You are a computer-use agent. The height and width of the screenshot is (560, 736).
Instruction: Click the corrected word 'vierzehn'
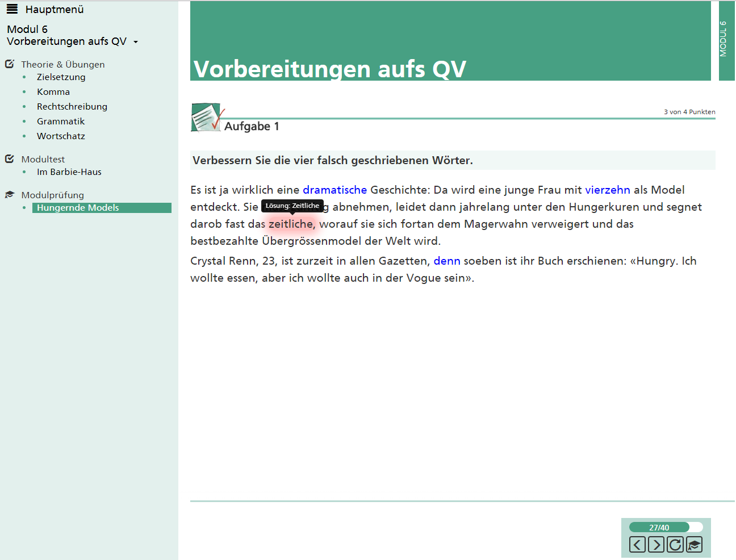pyautogui.click(x=607, y=190)
